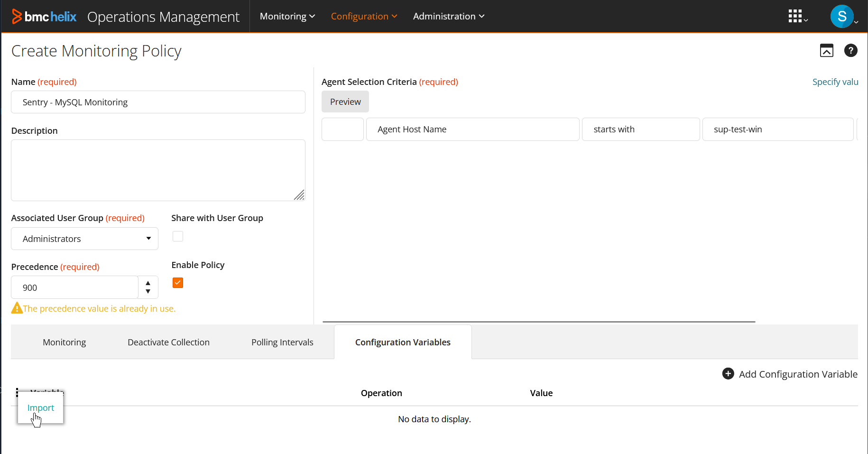
Task: Open the Specify values link
Action: [x=835, y=82]
